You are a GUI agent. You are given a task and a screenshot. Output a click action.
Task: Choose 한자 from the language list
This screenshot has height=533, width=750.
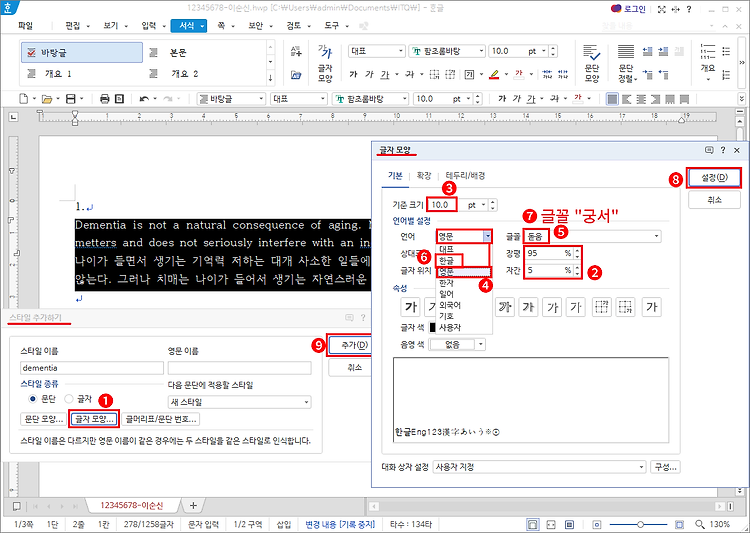point(447,283)
